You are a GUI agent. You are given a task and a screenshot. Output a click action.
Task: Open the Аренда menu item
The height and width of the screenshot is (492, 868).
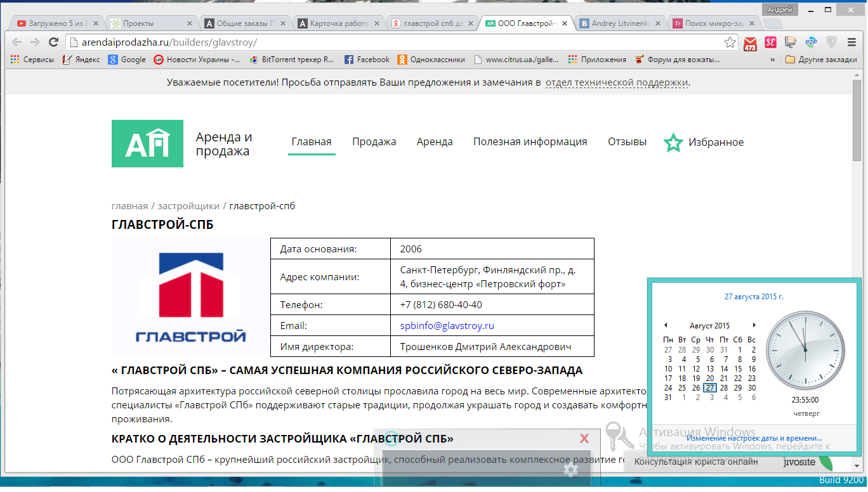[x=435, y=142]
